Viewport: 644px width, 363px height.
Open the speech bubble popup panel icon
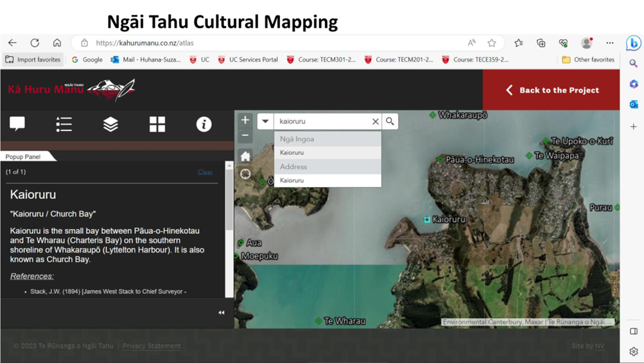tap(17, 124)
